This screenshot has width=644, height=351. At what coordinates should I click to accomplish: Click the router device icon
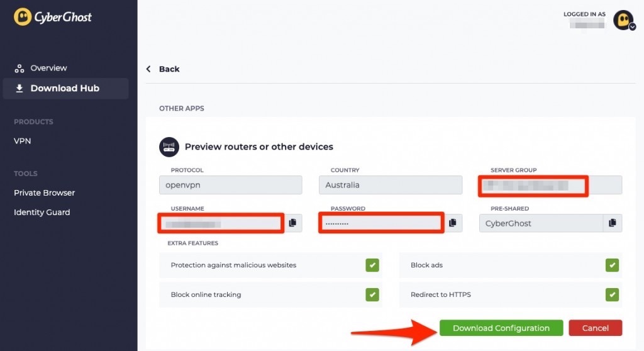pyautogui.click(x=169, y=147)
